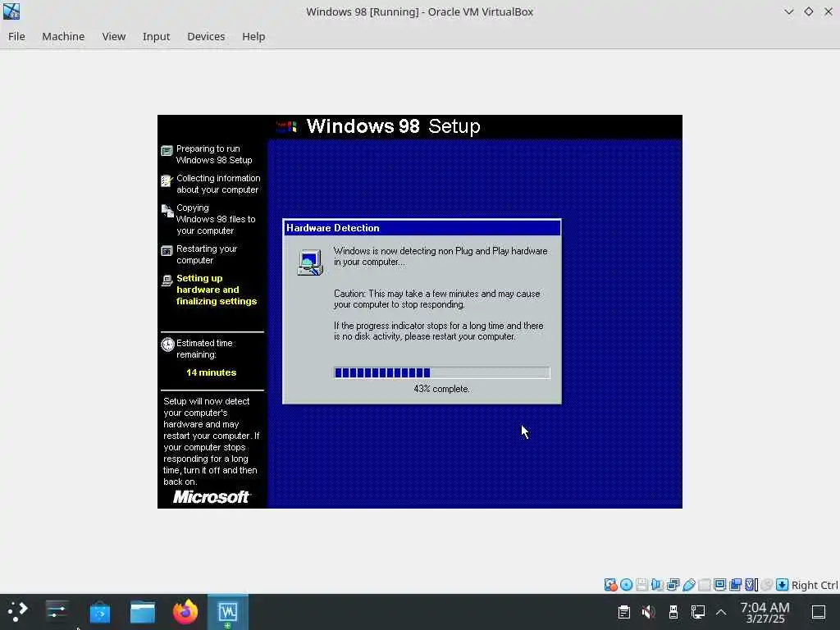Click the floppy drive status indicator
840x630 pixels.
click(x=641, y=584)
